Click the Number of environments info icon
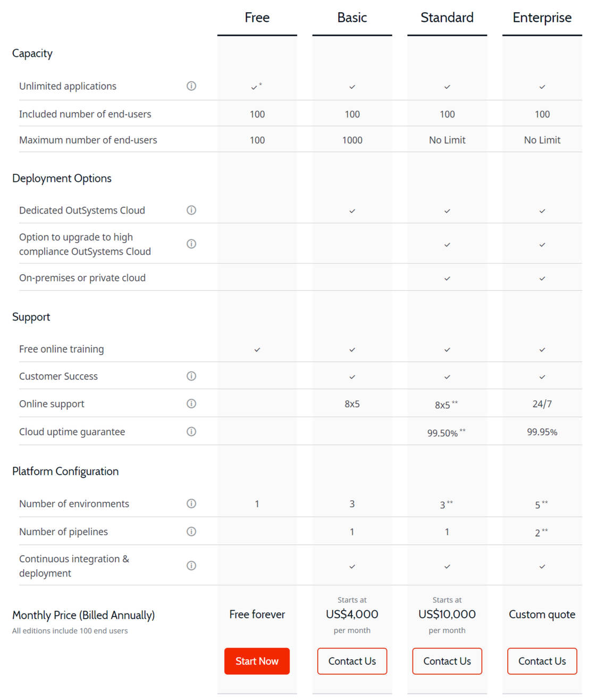 click(x=191, y=503)
